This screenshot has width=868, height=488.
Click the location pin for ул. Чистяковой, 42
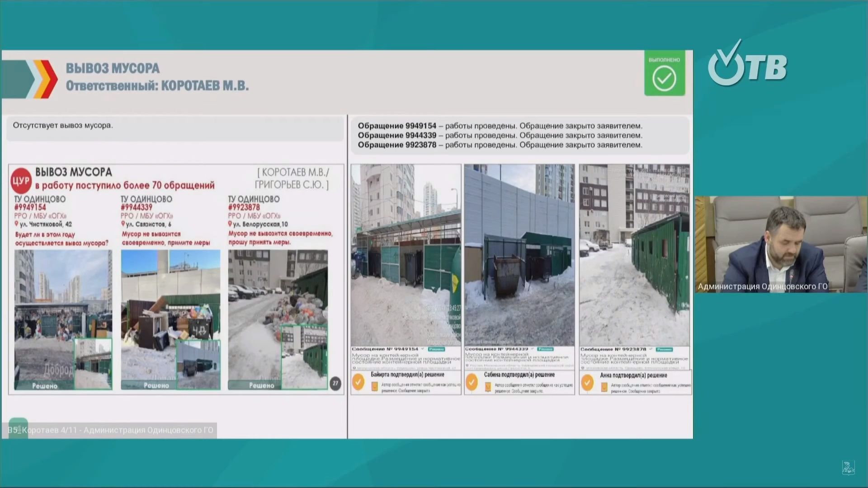point(17,224)
